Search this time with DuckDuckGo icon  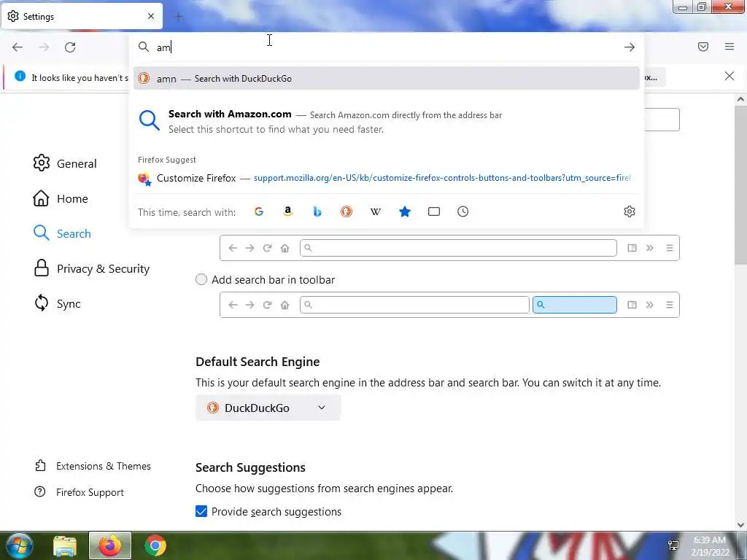pyautogui.click(x=347, y=211)
